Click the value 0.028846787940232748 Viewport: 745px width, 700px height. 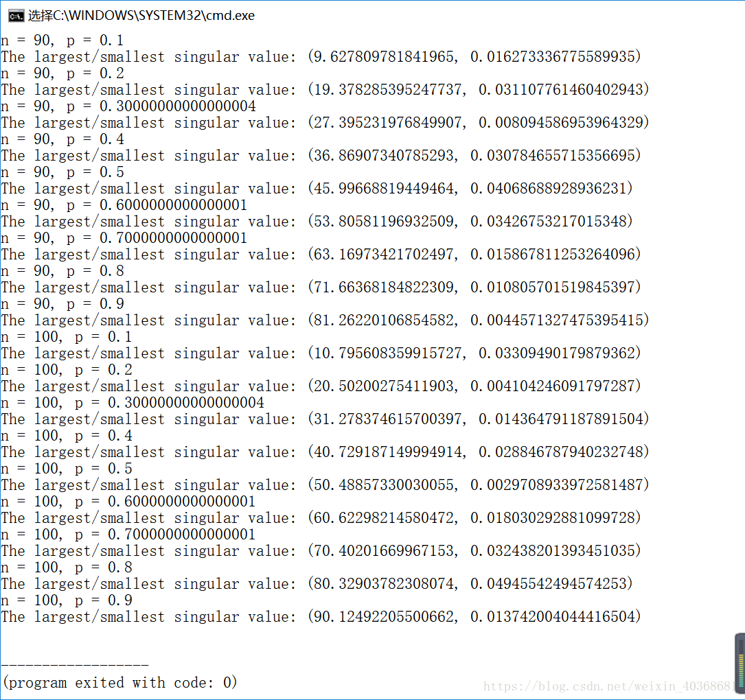pyautogui.click(x=560, y=452)
